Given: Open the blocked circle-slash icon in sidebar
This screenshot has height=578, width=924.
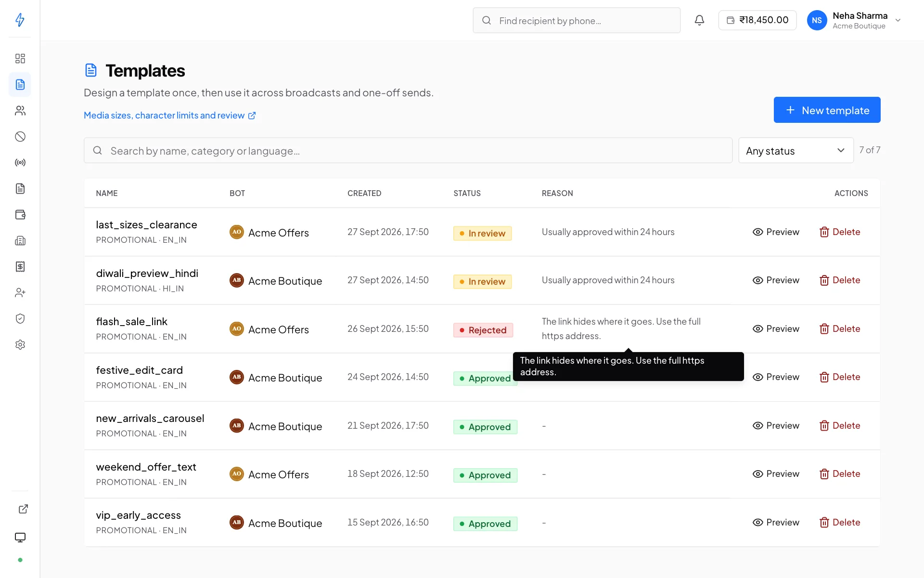Looking at the screenshot, I should click(x=20, y=137).
